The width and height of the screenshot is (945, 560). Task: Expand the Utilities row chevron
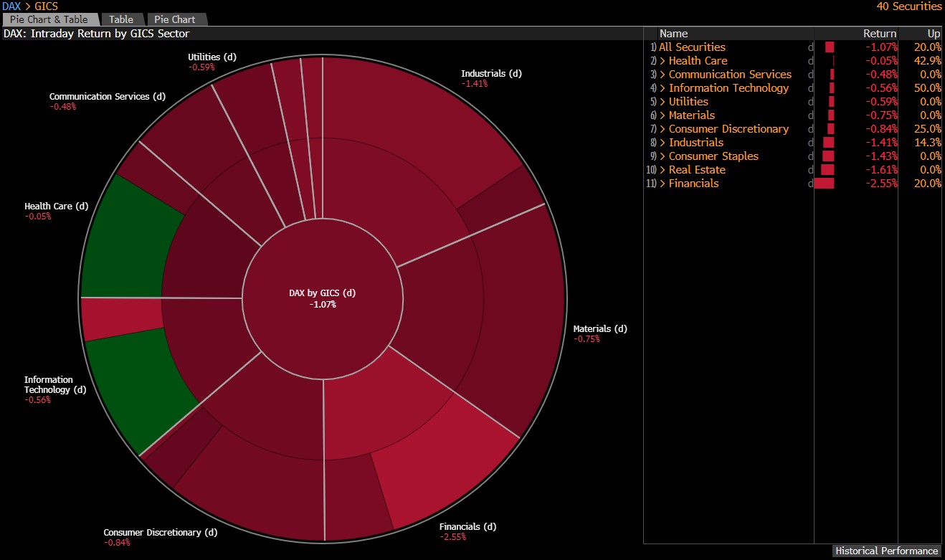pos(663,102)
